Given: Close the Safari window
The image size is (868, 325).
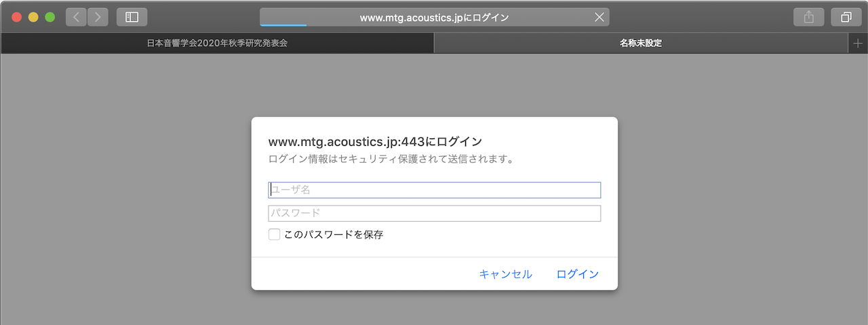Looking at the screenshot, I should pyautogui.click(x=17, y=17).
